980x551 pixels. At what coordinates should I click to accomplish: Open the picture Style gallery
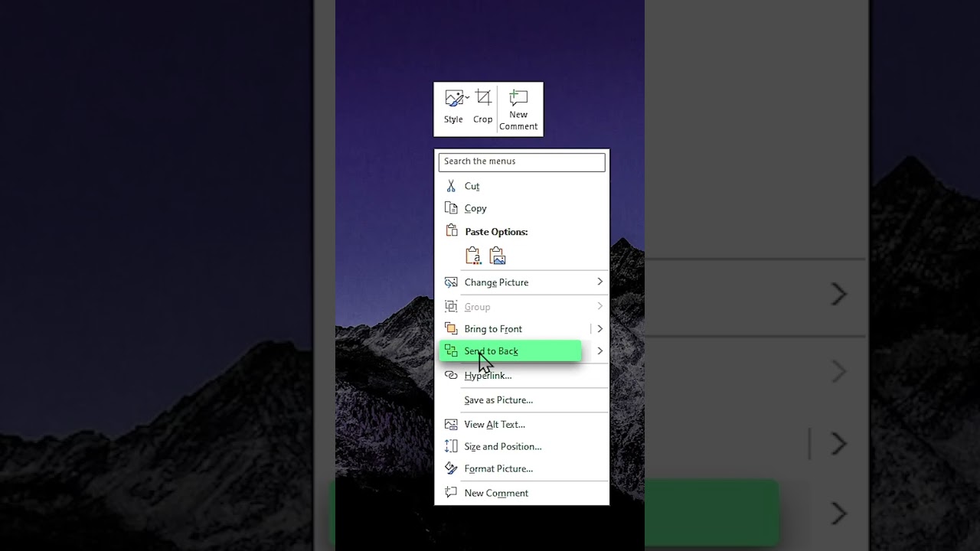[453, 107]
